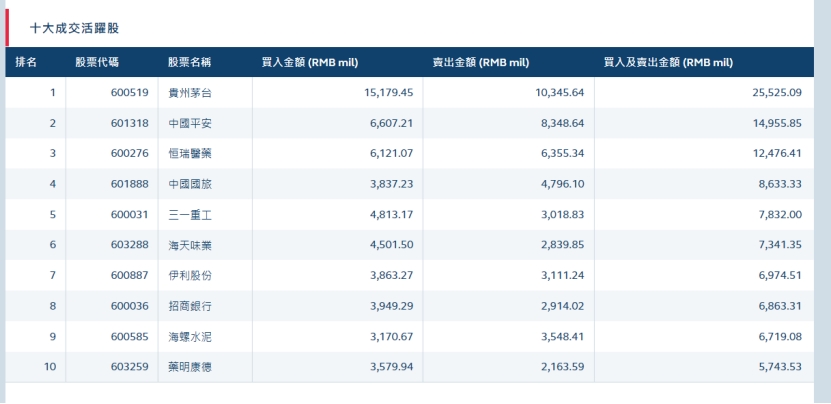
Task: Click stock name 中國平安
Action: [x=190, y=123]
